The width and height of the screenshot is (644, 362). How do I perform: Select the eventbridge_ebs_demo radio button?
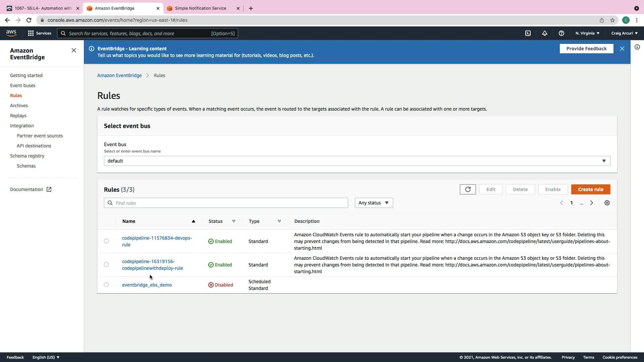pyautogui.click(x=106, y=285)
